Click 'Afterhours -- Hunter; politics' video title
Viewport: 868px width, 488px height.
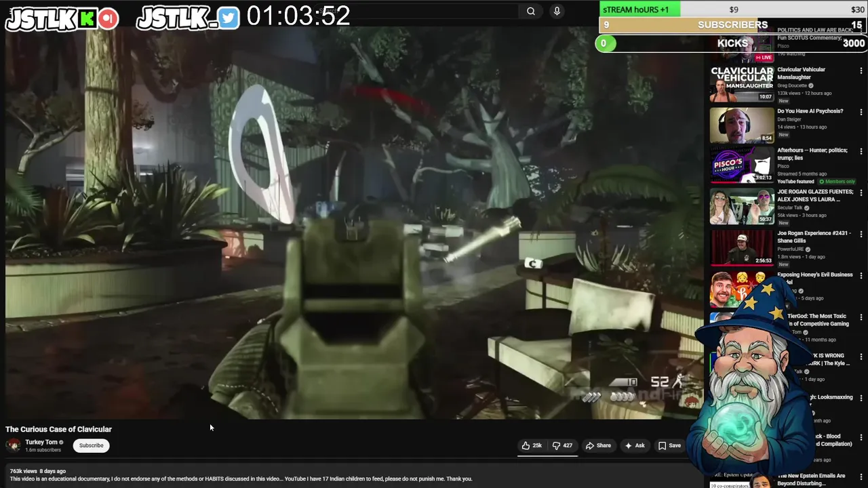click(812, 154)
